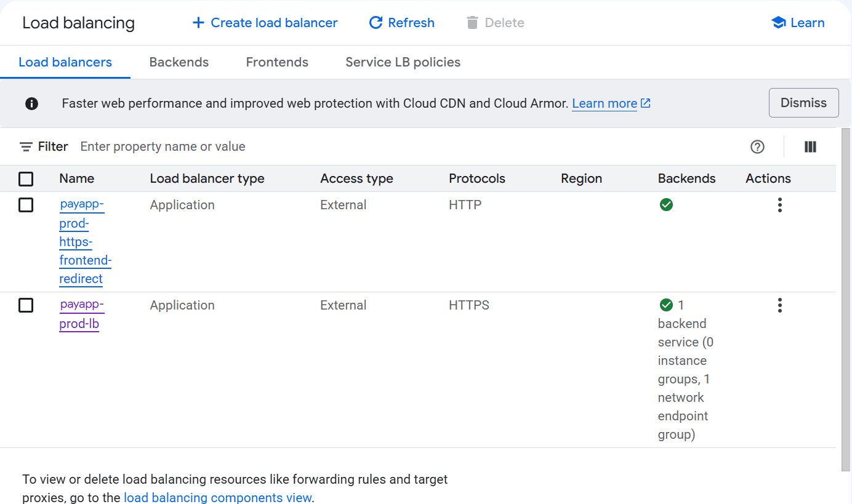Click Load balancer type column header

click(207, 178)
